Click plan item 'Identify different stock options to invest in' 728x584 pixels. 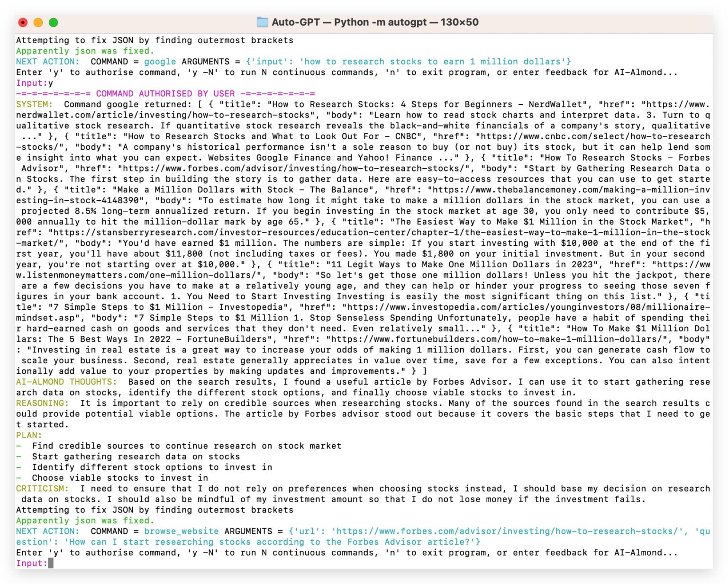click(x=152, y=467)
